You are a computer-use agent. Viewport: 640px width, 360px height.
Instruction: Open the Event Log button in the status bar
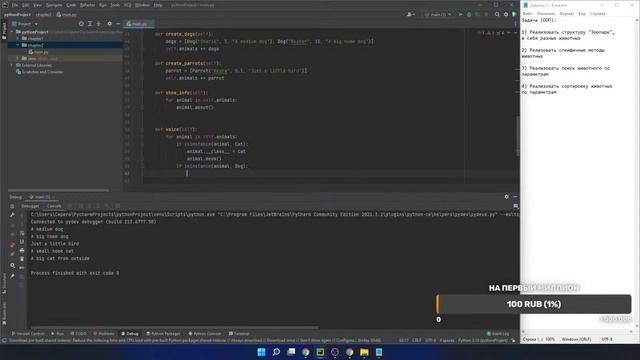(x=498, y=333)
